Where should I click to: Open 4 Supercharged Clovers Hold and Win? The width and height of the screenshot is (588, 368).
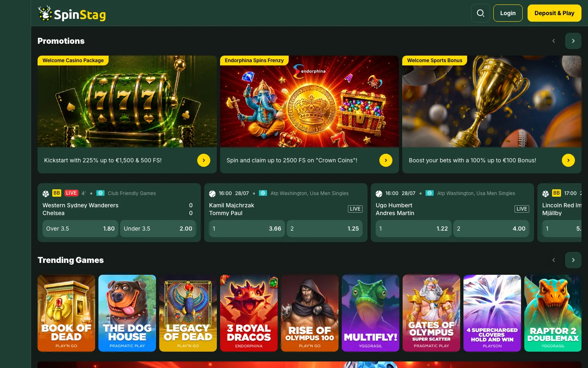[x=492, y=313]
